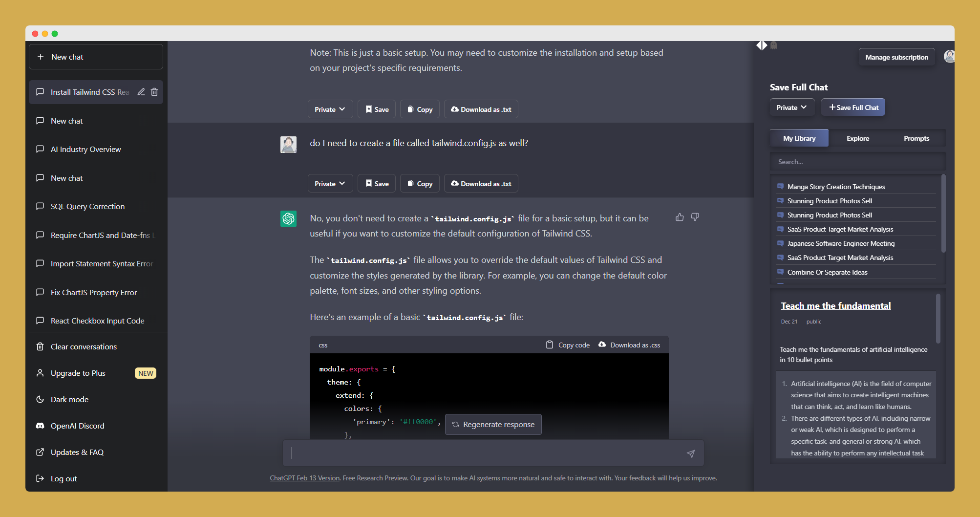Download the user question as .txt
Viewport: 980px width, 517px height.
click(x=481, y=184)
